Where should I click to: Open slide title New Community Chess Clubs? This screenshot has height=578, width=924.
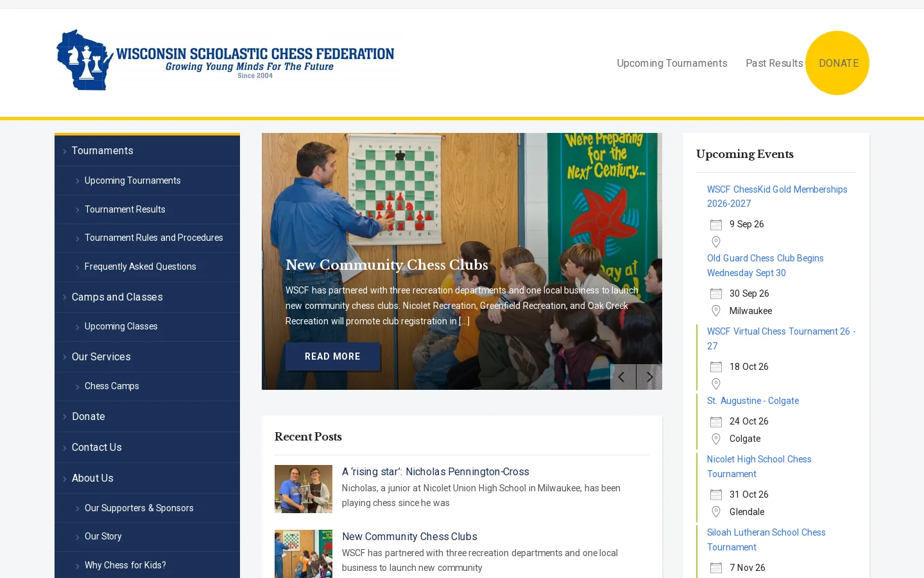[387, 265]
